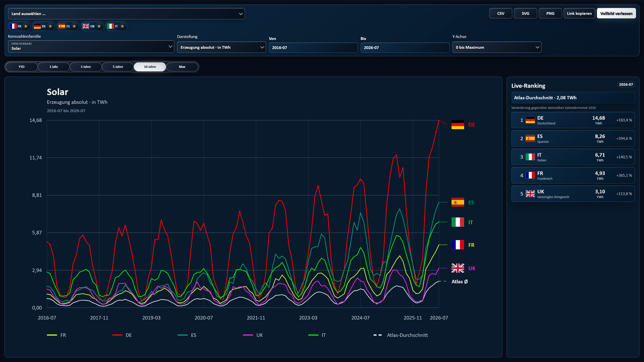This screenshot has width=644, height=362.
Task: Click the star icon on DE chip
Action: (x=50, y=26)
